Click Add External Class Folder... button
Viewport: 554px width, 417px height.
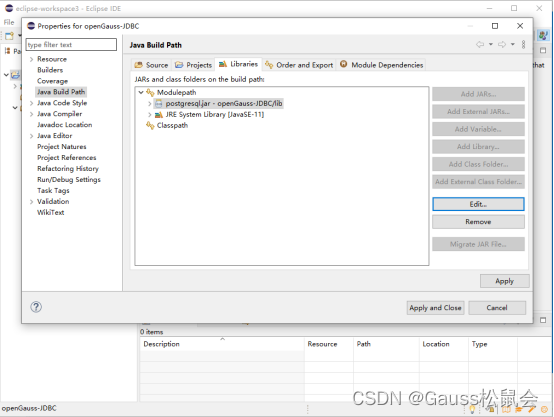click(x=478, y=182)
